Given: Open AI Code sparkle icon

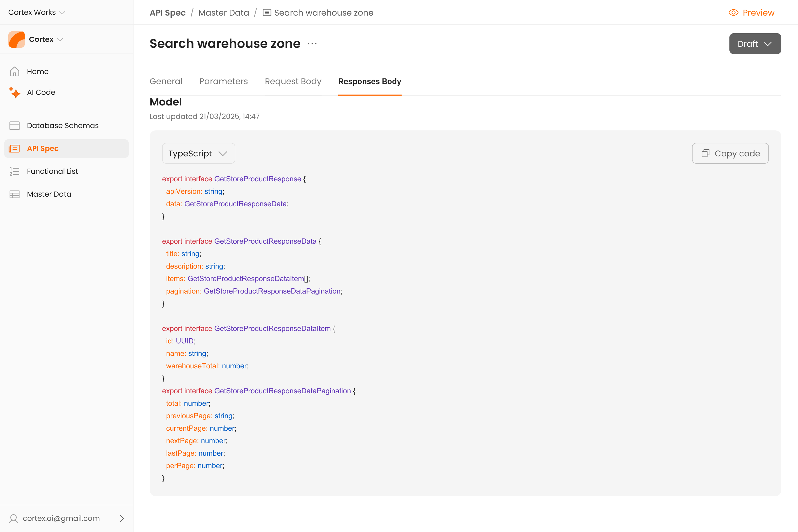Looking at the screenshot, I should (14, 92).
